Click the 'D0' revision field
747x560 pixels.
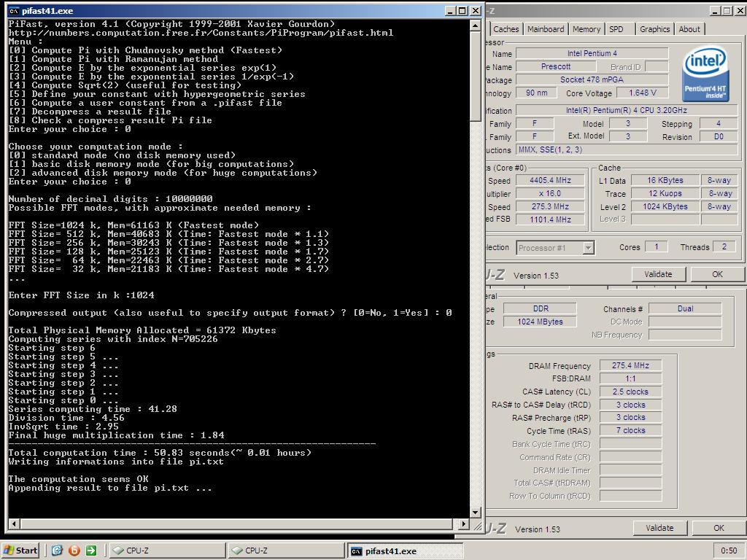[x=719, y=136]
